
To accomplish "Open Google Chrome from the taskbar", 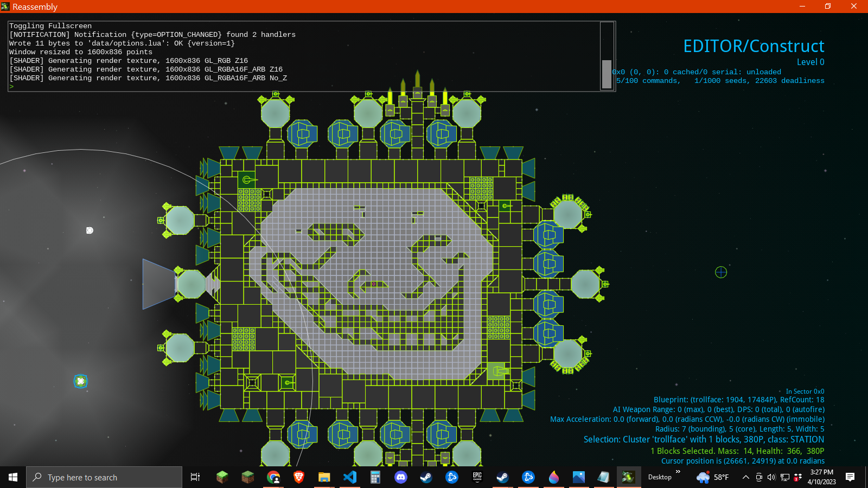I will [x=273, y=477].
